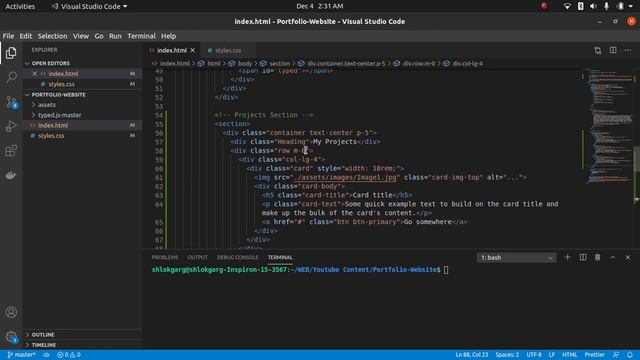Switch to the Output panel tab

tap(198, 257)
